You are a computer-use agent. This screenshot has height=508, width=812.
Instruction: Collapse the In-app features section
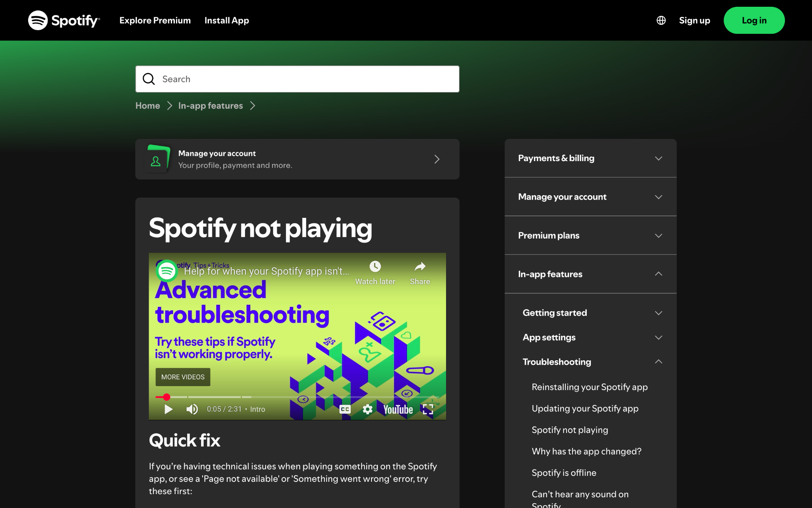(x=590, y=274)
